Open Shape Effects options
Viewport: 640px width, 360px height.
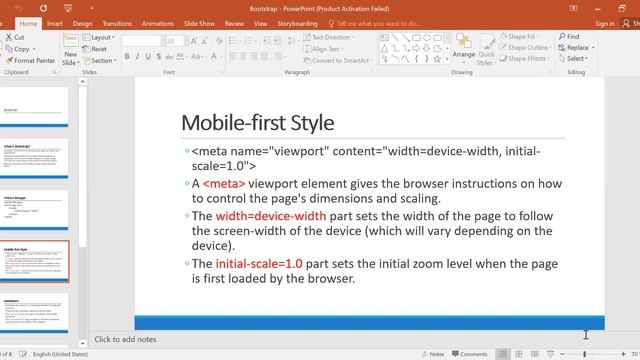(x=524, y=58)
